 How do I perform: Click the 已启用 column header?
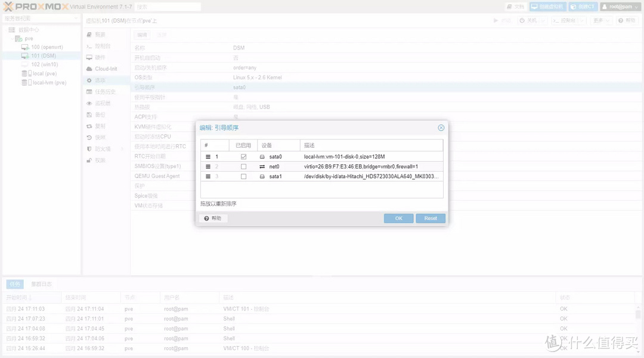coord(243,145)
